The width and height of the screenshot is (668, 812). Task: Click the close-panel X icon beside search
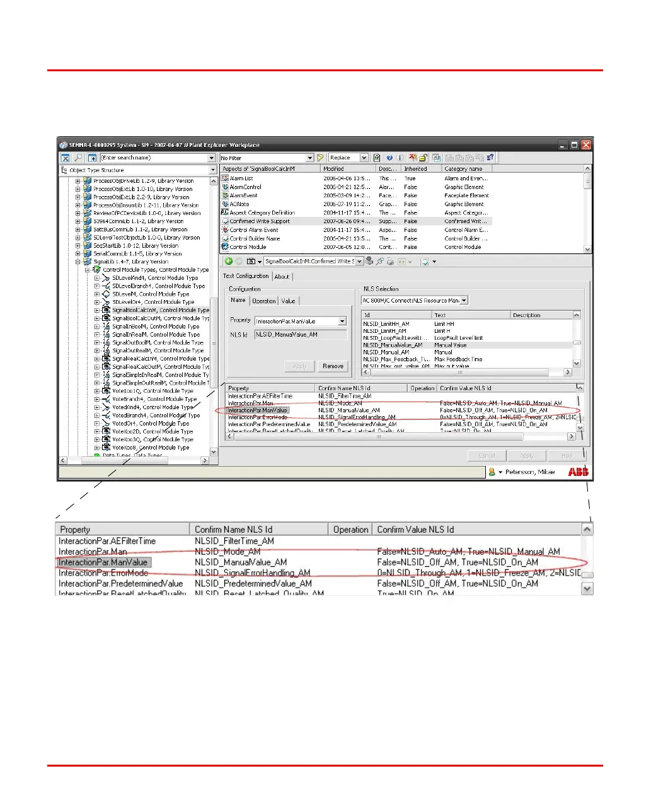(66, 158)
